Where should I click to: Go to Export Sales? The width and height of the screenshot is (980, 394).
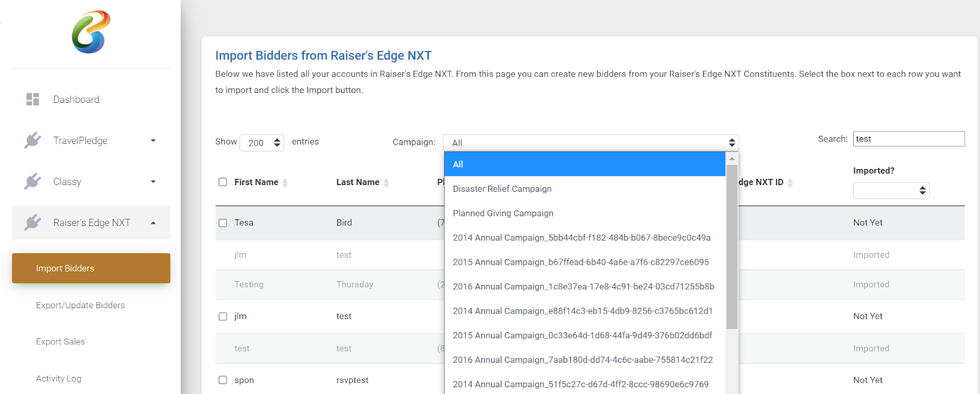61,342
